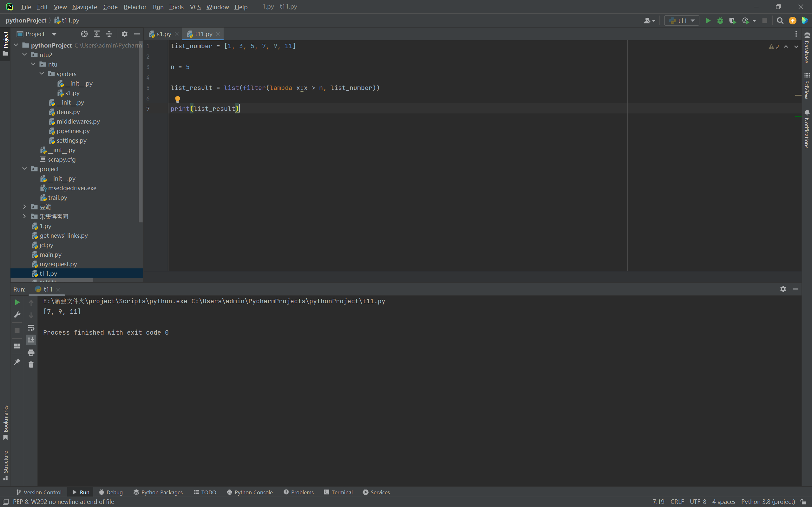Screen dimensions: 812x507
Task: Open the t11 run configuration dropdown
Action: click(682, 21)
